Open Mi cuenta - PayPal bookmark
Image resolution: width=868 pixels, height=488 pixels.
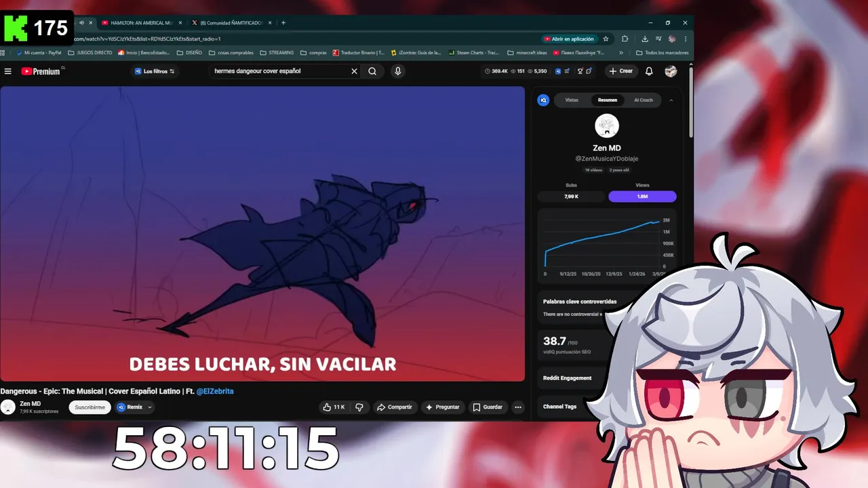coord(39,52)
